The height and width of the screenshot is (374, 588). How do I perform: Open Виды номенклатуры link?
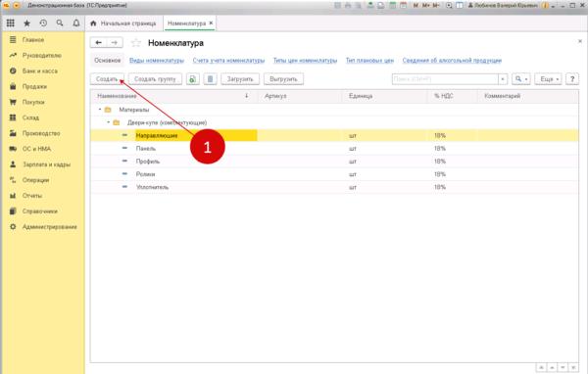coord(157,61)
